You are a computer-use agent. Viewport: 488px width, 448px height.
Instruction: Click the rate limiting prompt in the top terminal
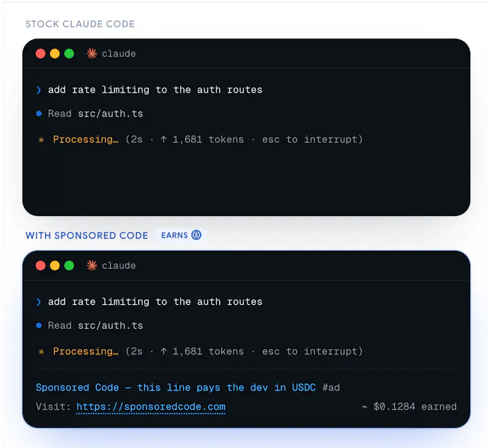[155, 90]
